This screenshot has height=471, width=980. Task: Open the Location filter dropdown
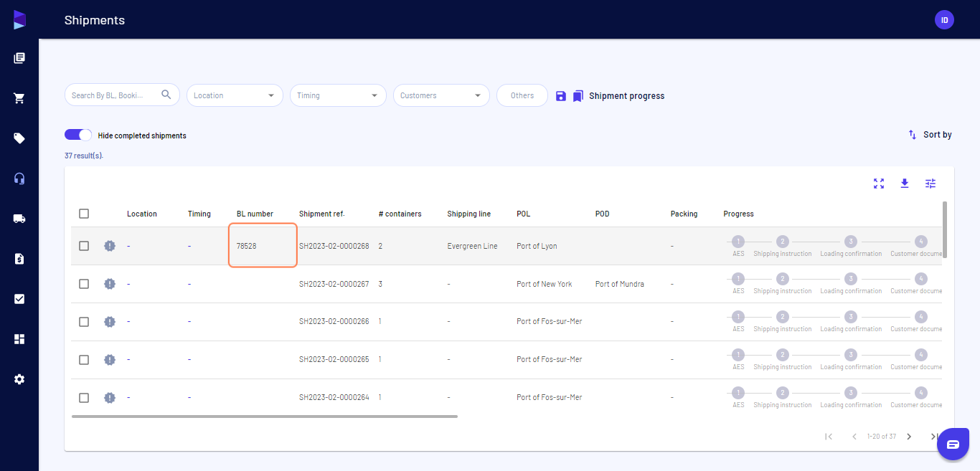pos(235,95)
